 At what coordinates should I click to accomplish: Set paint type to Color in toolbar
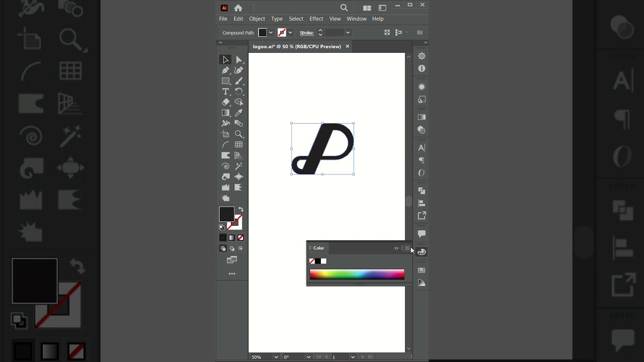[x=223, y=238]
